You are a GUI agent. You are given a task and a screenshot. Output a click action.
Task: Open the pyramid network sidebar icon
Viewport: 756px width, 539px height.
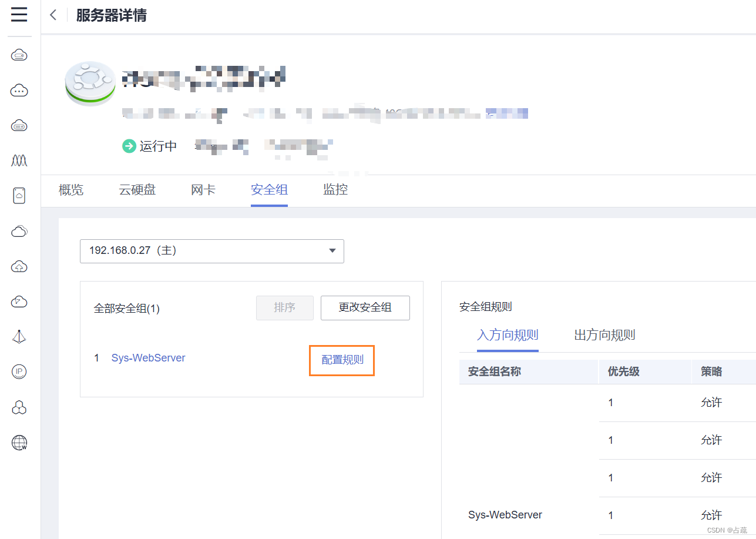[x=19, y=337]
